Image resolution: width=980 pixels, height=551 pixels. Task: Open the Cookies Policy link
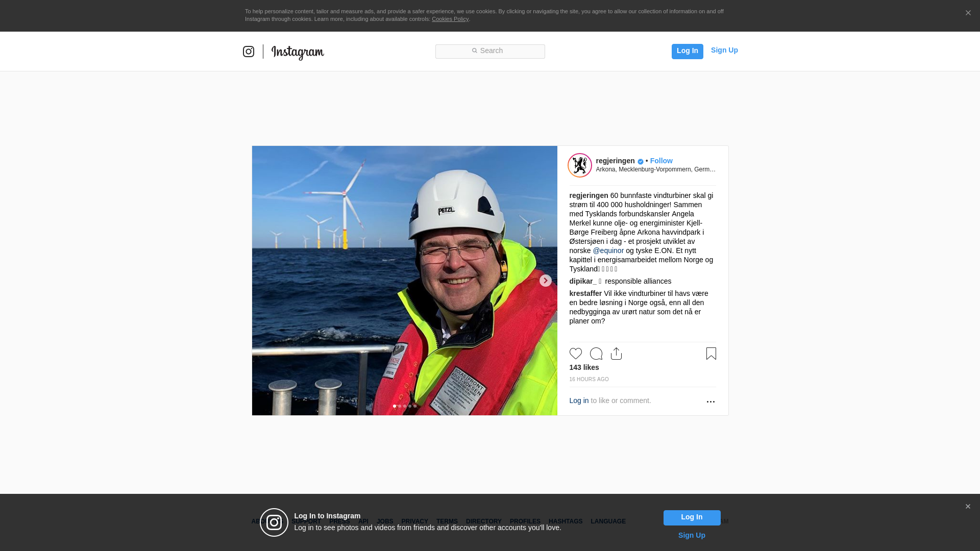pyautogui.click(x=450, y=19)
